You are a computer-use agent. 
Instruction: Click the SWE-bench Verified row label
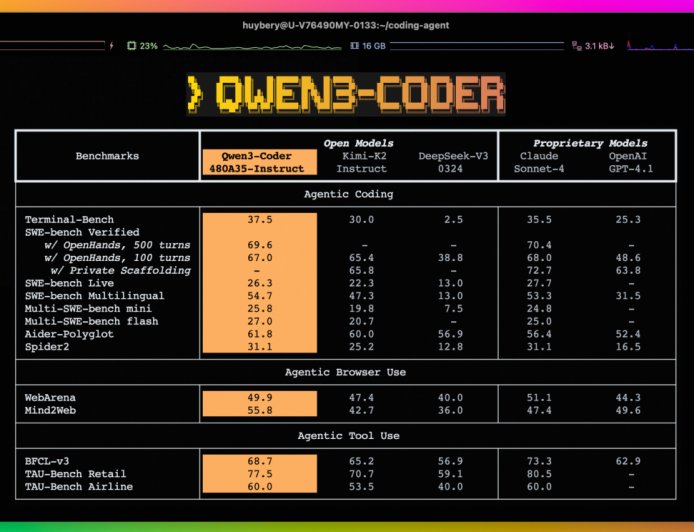tap(82, 232)
